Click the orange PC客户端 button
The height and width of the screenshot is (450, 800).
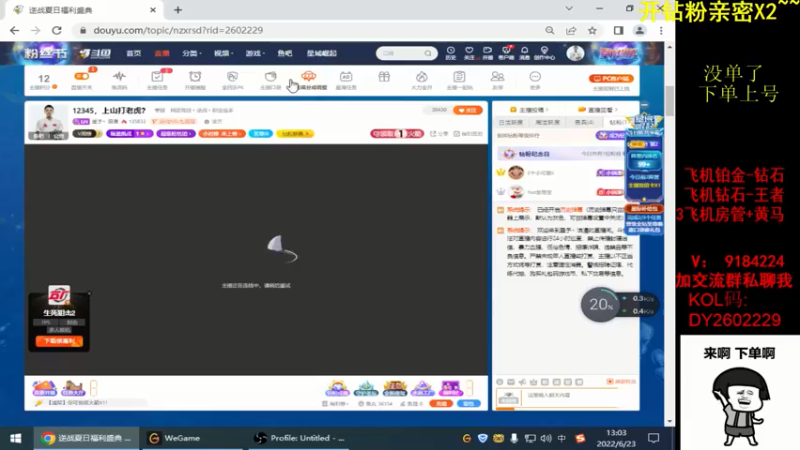[611, 79]
